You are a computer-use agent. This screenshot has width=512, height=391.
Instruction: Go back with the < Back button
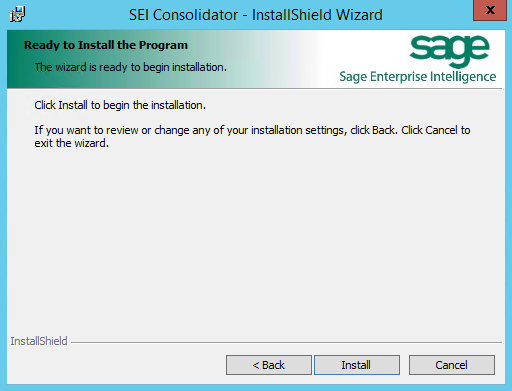(x=269, y=365)
